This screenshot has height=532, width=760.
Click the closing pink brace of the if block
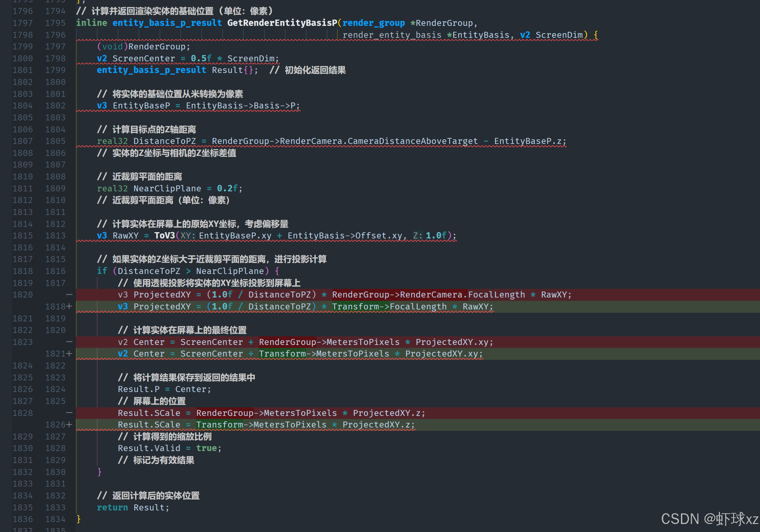(x=99, y=472)
